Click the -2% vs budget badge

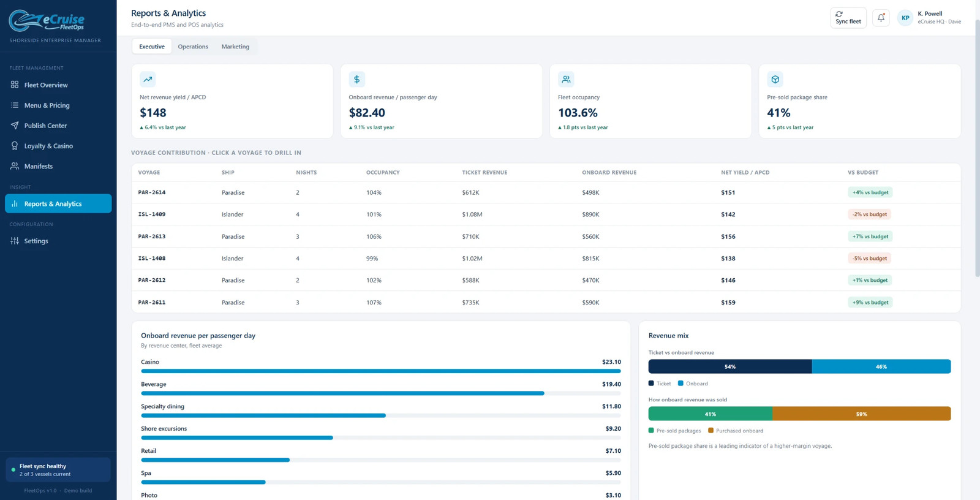[870, 214]
